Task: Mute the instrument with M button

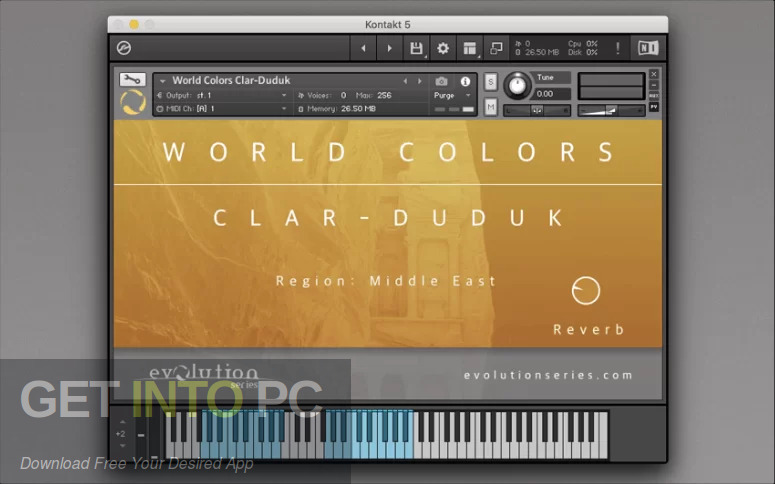Action: point(490,106)
